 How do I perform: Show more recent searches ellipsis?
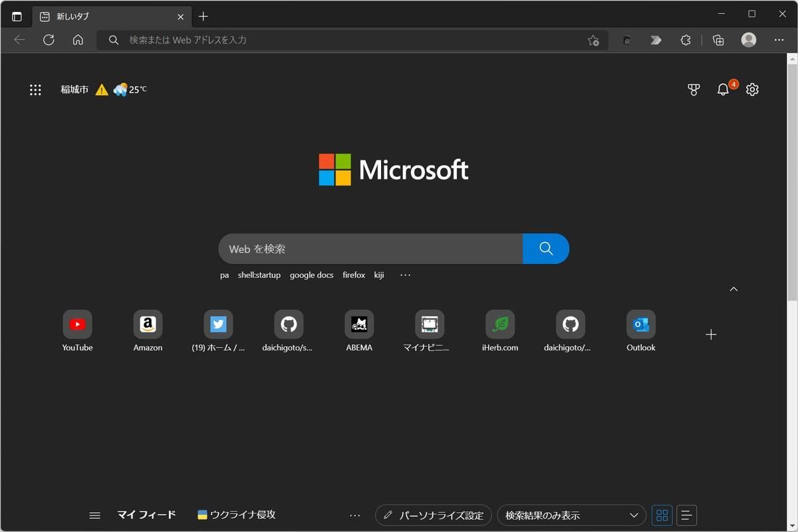[x=405, y=275]
